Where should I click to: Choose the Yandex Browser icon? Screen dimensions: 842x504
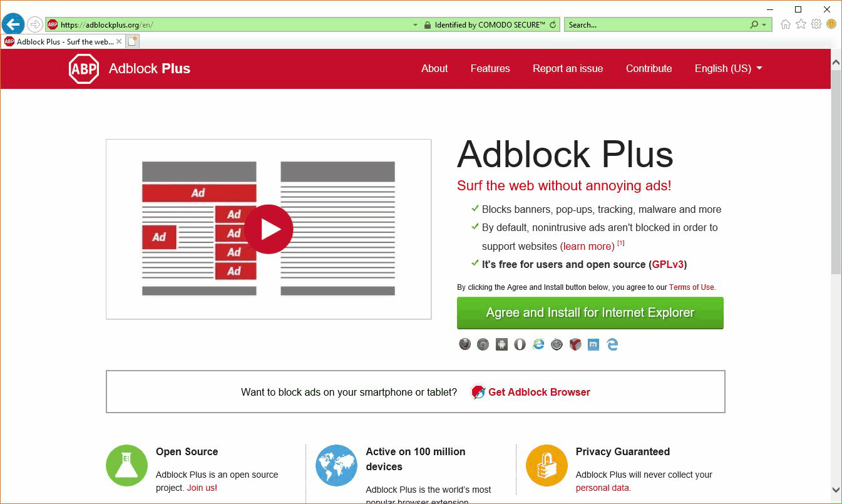coord(575,344)
